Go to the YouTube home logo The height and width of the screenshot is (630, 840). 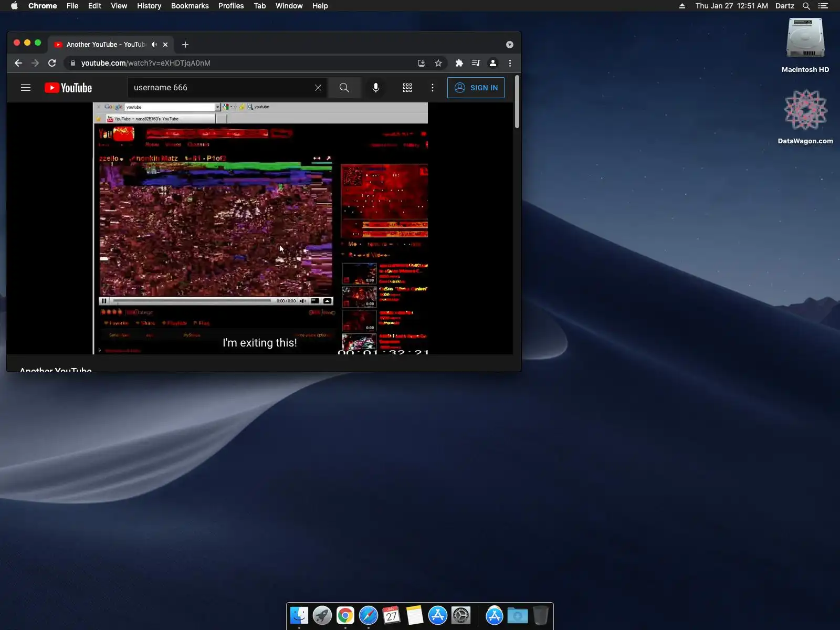pos(68,88)
